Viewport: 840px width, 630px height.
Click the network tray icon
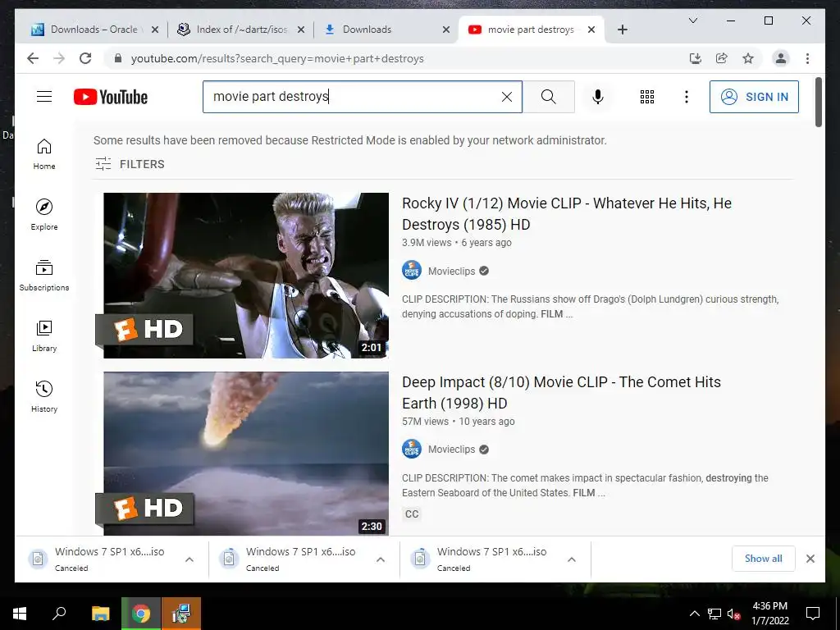pos(714,614)
